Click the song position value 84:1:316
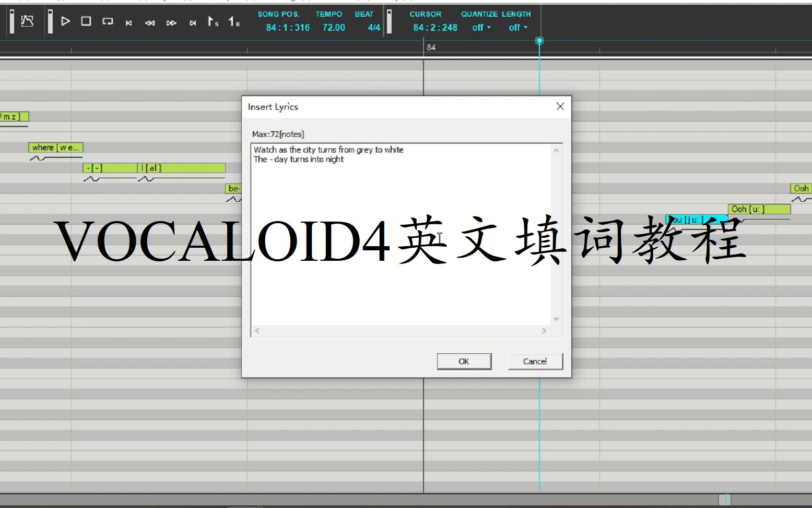 tap(288, 28)
